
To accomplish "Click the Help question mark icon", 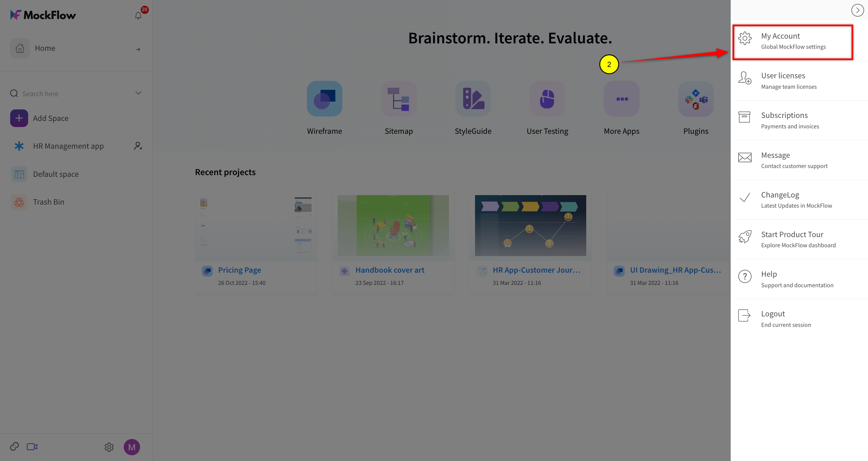I will tap(745, 276).
